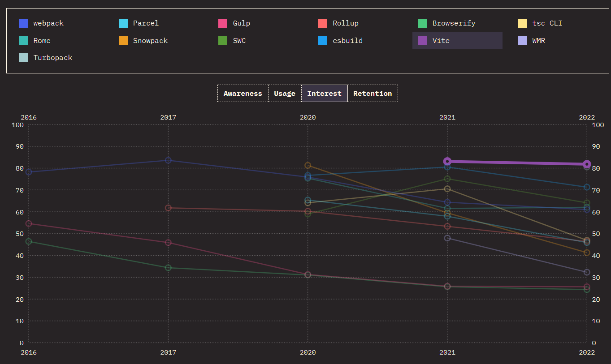The image size is (611, 364).
Task: Click the Turbopack pale blue swatch
Action: 23,58
